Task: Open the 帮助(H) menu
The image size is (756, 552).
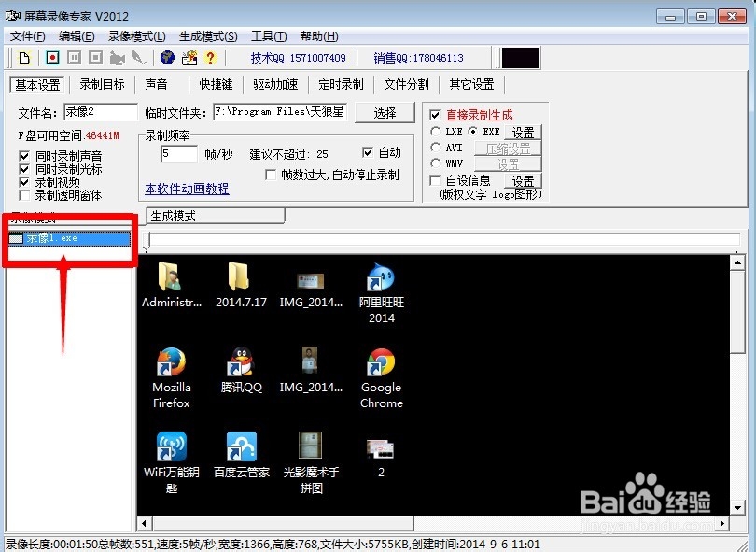Action: tap(319, 36)
